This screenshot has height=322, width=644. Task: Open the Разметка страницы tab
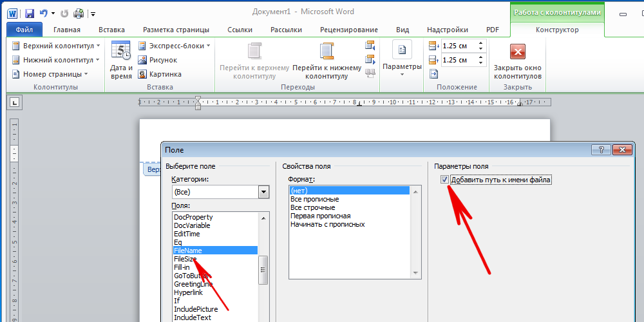[x=176, y=30]
